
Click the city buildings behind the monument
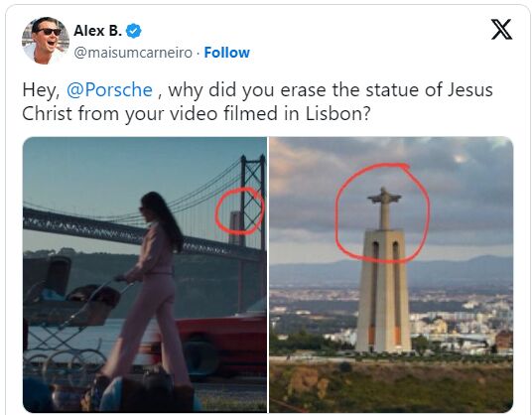pos(462,323)
